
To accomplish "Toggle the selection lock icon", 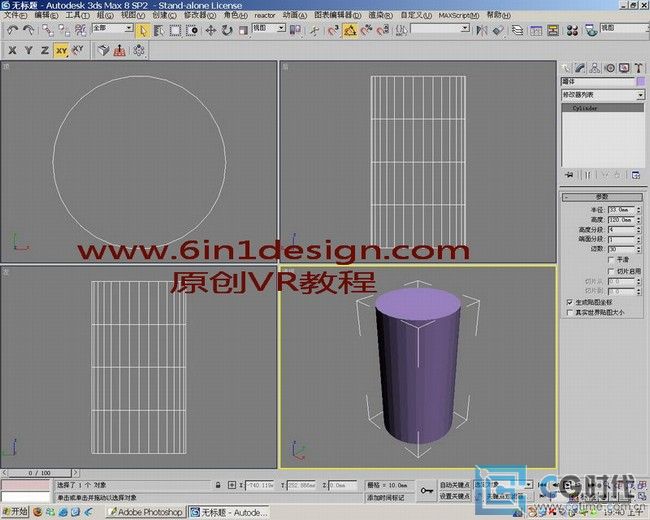I will point(218,485).
